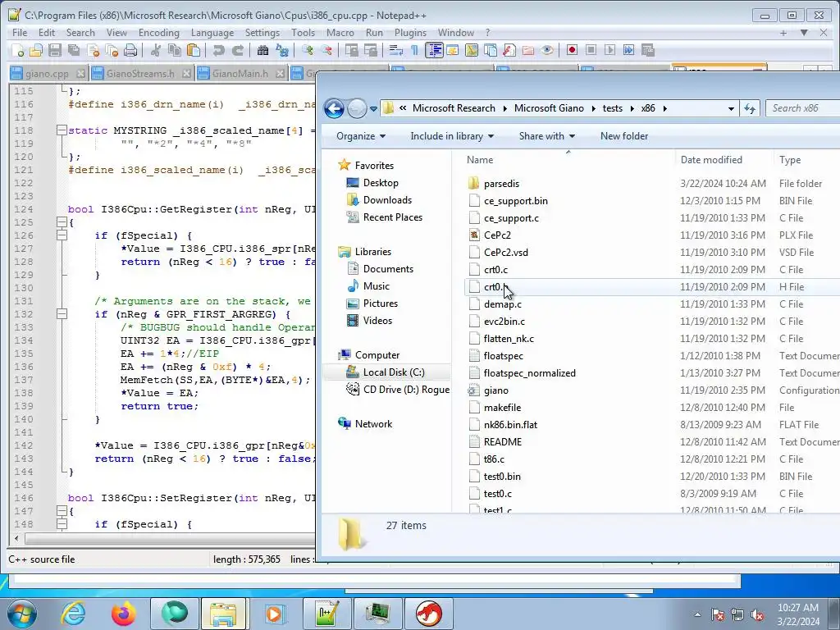Click the Search x86 input field
The image size is (840, 630).
(x=802, y=108)
